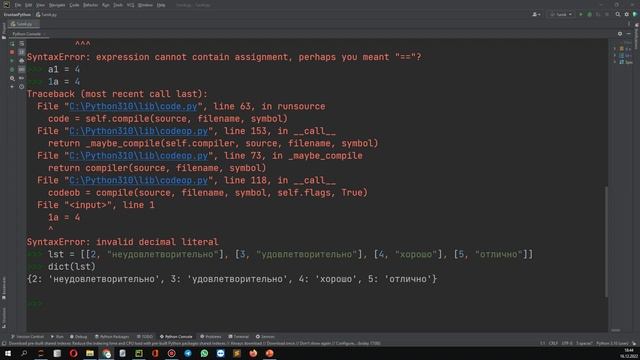Open IDE settings gear icon
Screen dimensions: 640x360
click(627, 14)
